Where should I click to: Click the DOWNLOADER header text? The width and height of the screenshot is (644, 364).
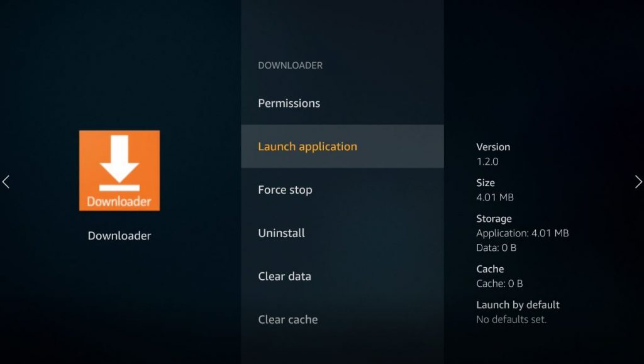[x=291, y=65]
